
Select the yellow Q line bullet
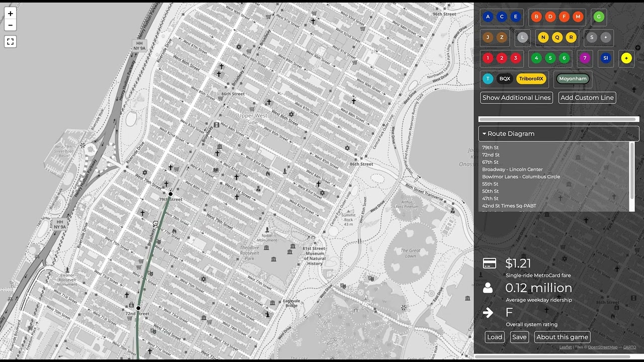[557, 37]
